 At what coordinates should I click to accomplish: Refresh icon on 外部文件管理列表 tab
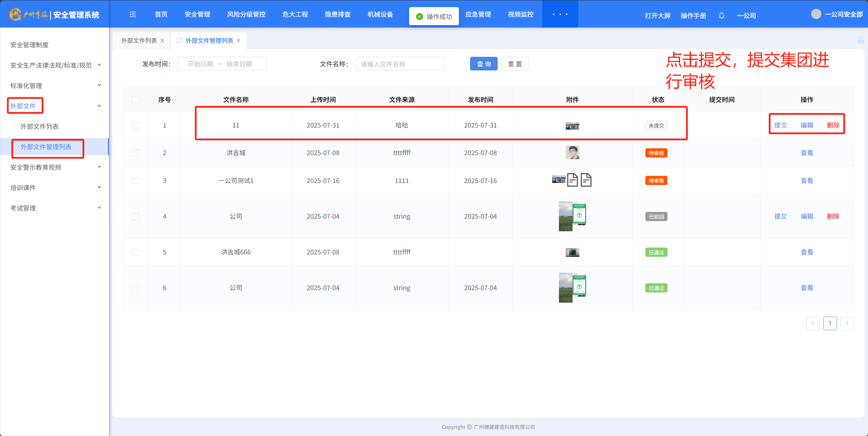point(179,40)
